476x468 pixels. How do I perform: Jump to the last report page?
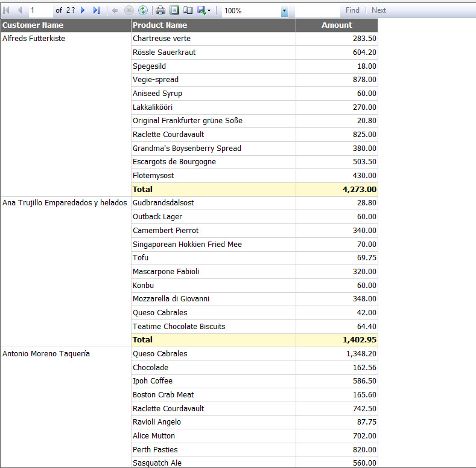click(97, 10)
